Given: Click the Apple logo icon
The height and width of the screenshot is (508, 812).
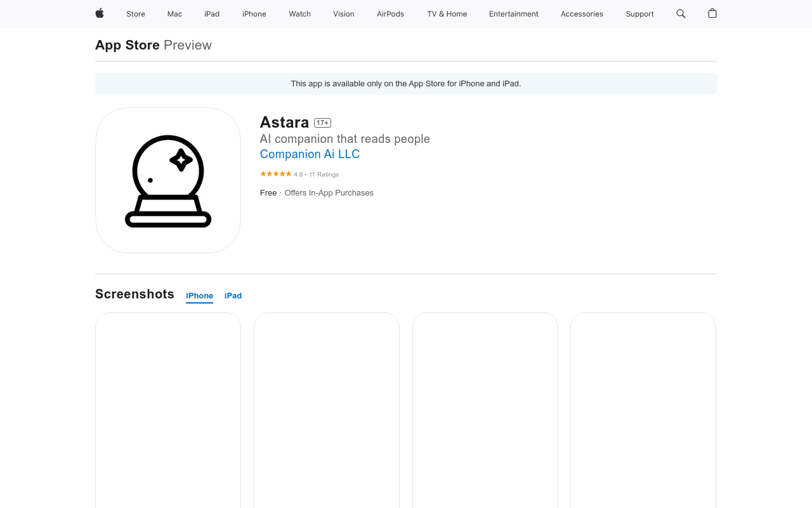Looking at the screenshot, I should pyautogui.click(x=100, y=13).
